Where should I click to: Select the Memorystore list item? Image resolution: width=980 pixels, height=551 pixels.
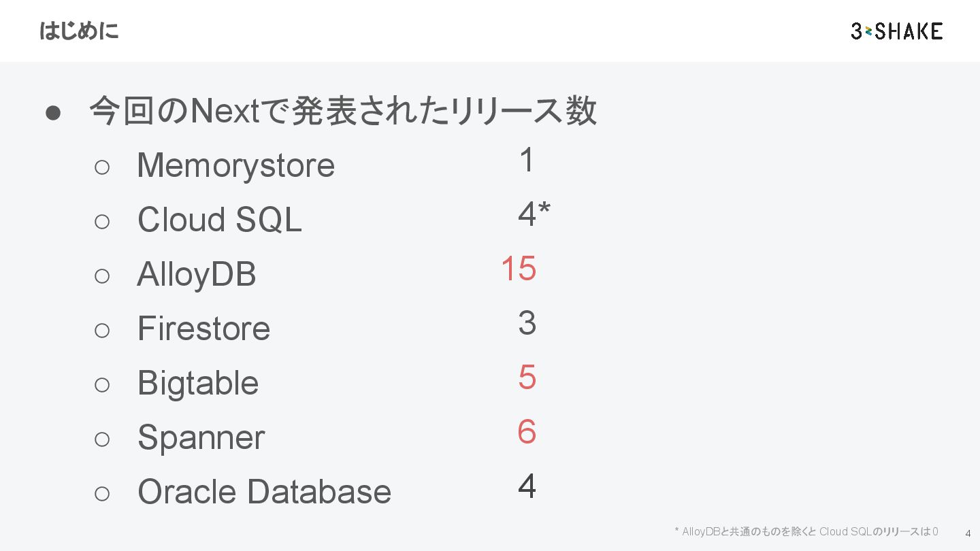tap(235, 165)
